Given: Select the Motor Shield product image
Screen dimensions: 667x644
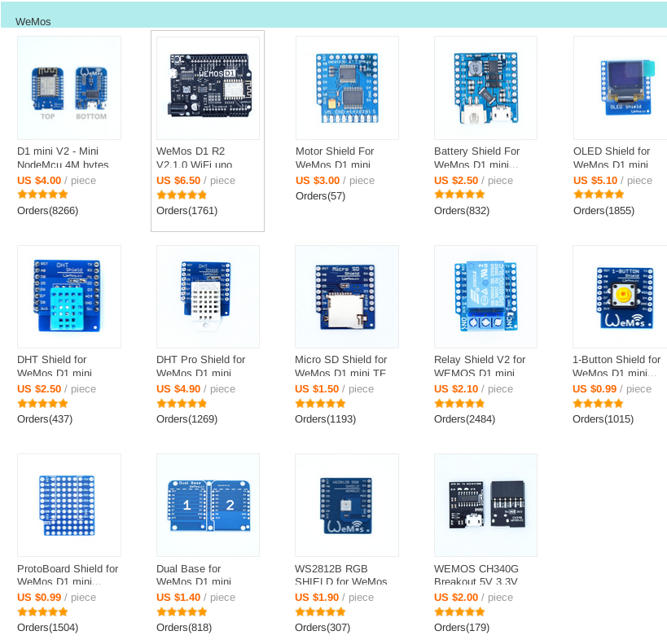Looking at the screenshot, I should click(x=347, y=88).
